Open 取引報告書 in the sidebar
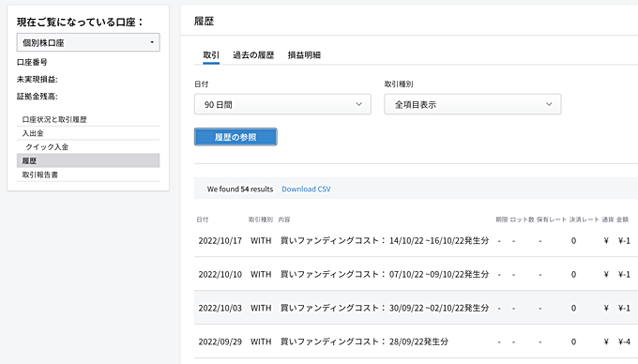The image size is (638, 364). (x=88, y=174)
